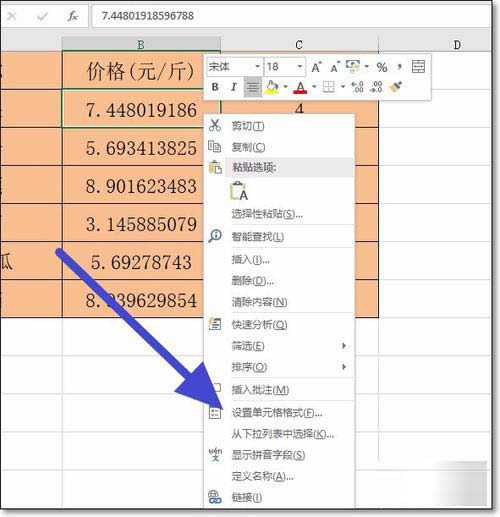This screenshot has height=517, width=500.
Task: Open the font size 18 dropdown
Action: [x=300, y=67]
